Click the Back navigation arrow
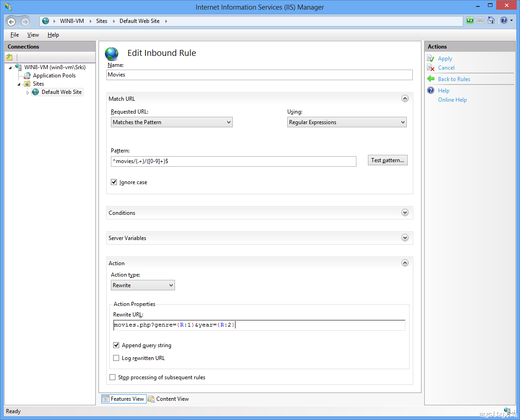This screenshot has width=520, height=420. coord(11,22)
